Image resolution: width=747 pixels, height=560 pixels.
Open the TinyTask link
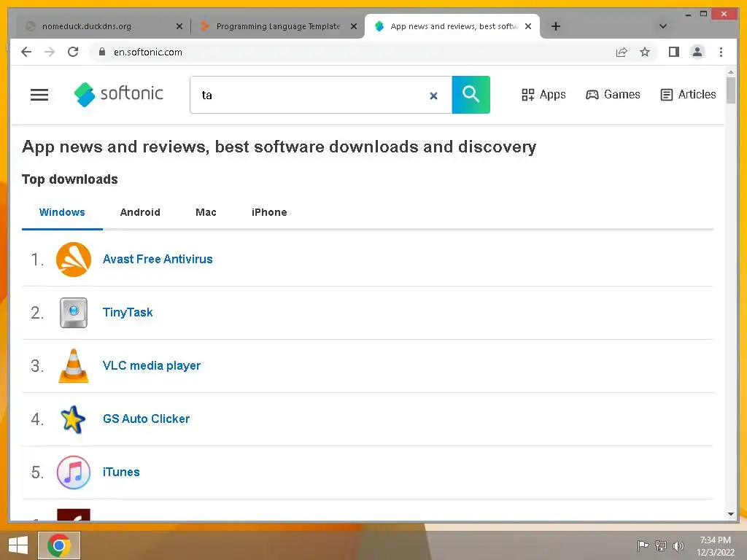point(128,312)
